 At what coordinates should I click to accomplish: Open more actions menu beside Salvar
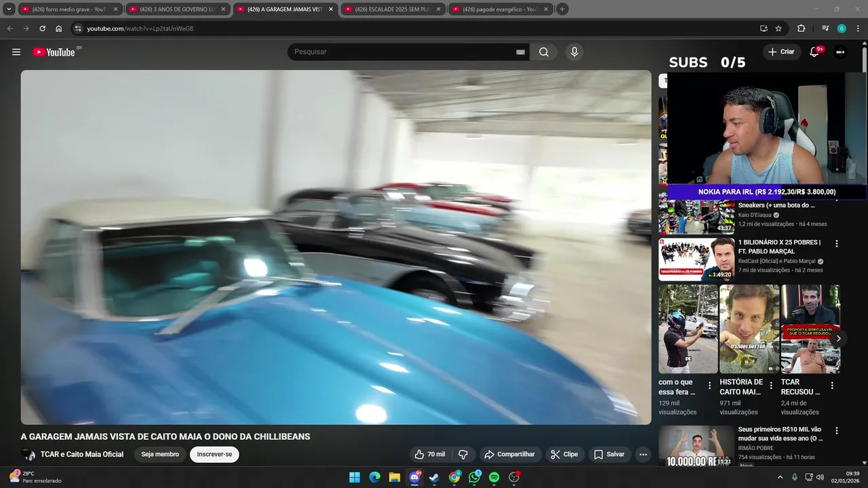[x=643, y=454]
